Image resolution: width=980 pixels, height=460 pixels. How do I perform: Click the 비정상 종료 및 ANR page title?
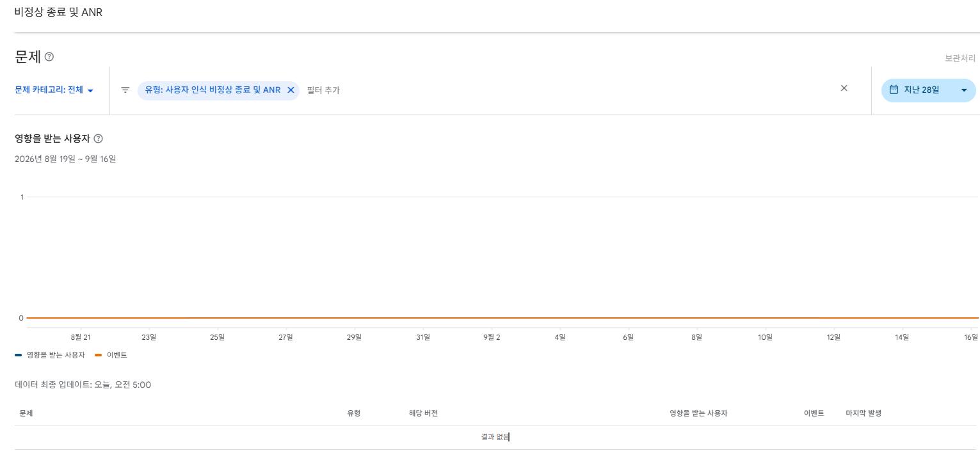[x=58, y=13]
